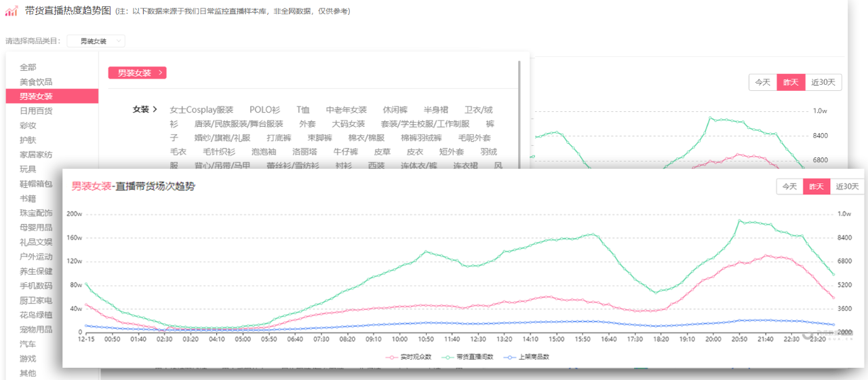Image resolution: width=868 pixels, height=380 pixels.
Task: Select 皮草 subcategory
Action: [382, 152]
